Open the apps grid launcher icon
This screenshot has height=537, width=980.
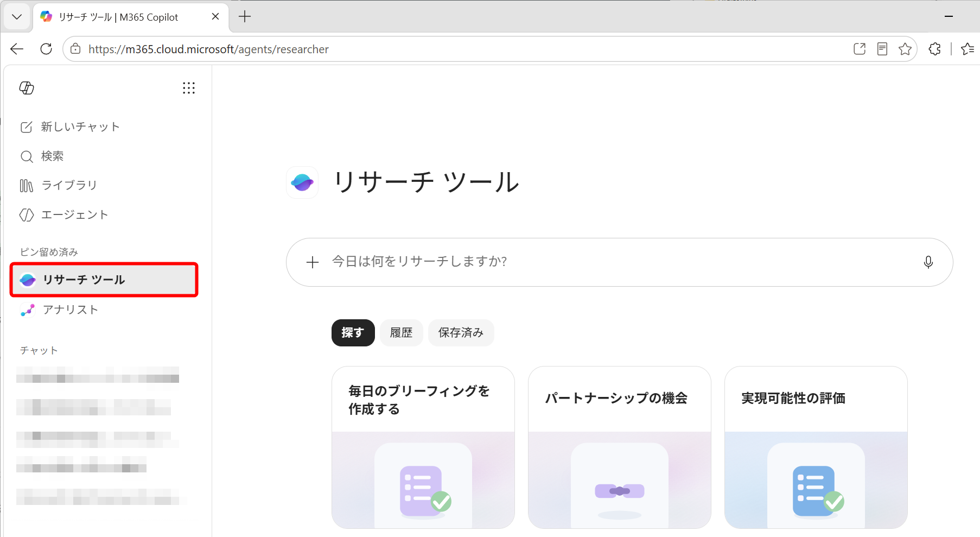(189, 88)
